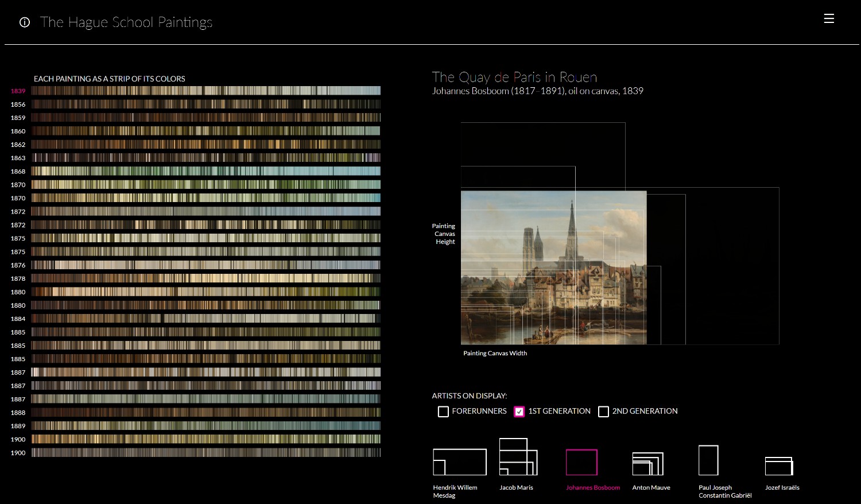The width and height of the screenshot is (861, 504).
Task: Select the pink Johannes Bosboom canvas icon
Action: tap(581, 462)
